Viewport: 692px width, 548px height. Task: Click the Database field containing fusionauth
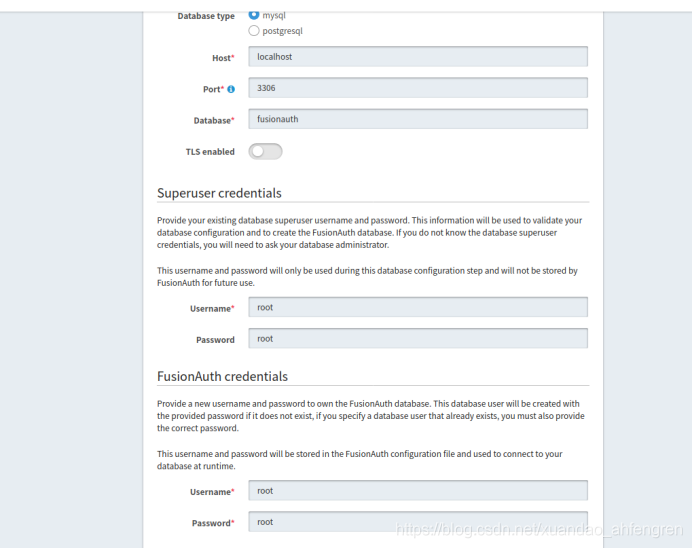tap(417, 119)
